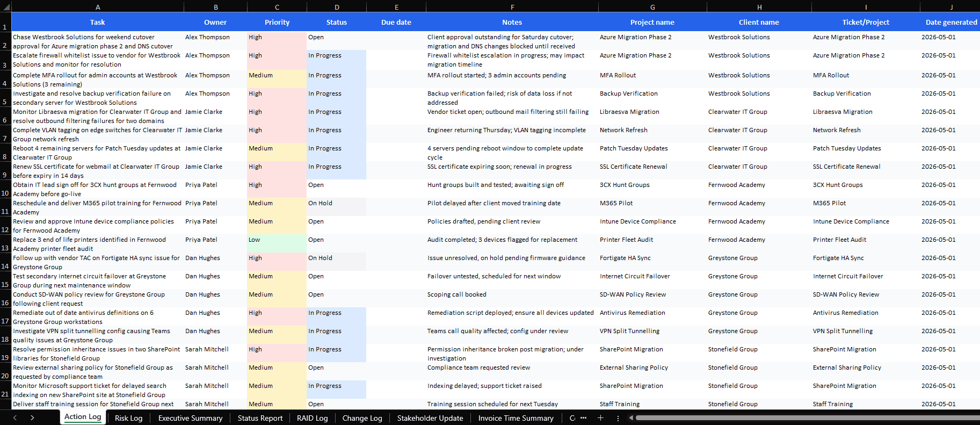Select note 'Pilot delayed after client moved training date'
Screen dimensions: 980x425
512,207
